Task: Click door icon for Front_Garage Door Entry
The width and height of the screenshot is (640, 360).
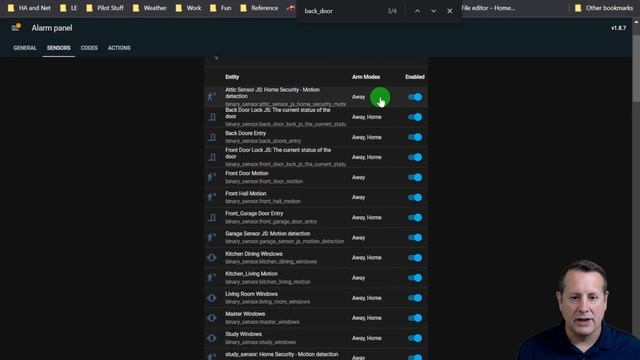Action: click(x=212, y=218)
